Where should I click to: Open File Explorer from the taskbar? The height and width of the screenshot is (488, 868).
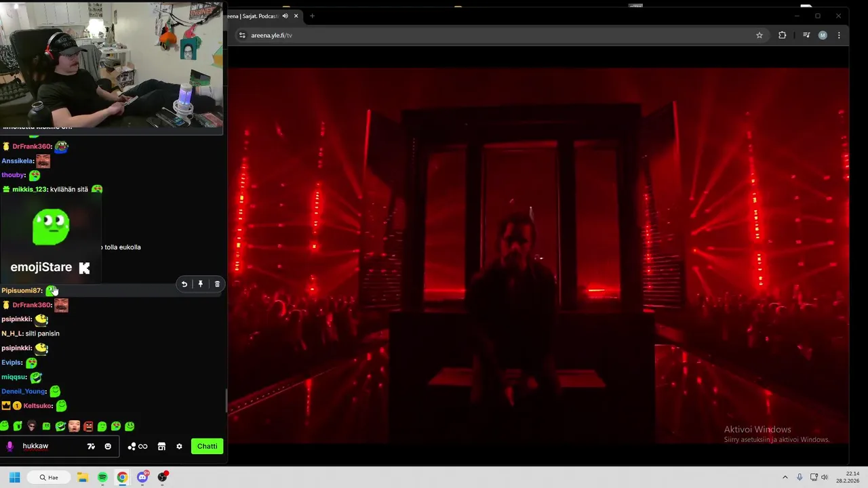pos(83,477)
